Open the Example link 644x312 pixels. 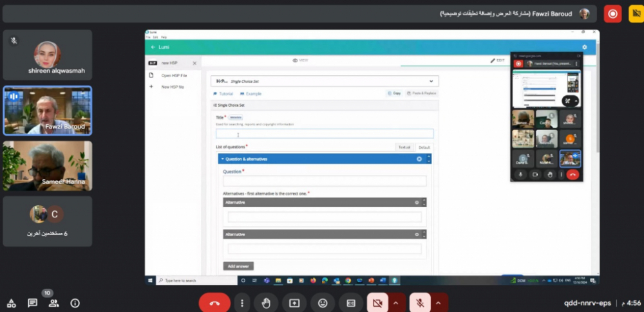coord(251,94)
